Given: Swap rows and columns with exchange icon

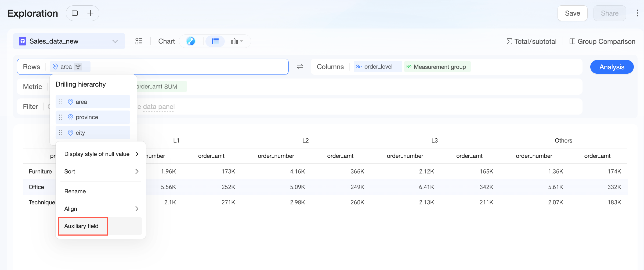Looking at the screenshot, I should tap(300, 67).
